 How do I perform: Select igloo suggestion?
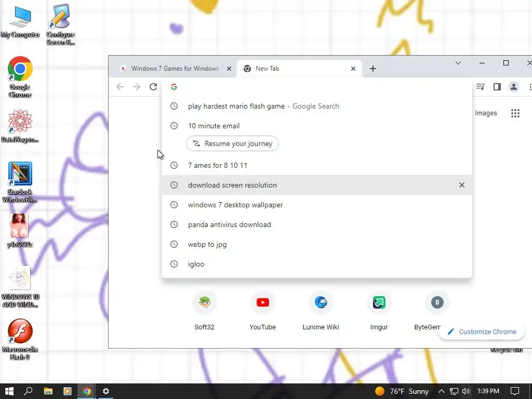pos(316,264)
